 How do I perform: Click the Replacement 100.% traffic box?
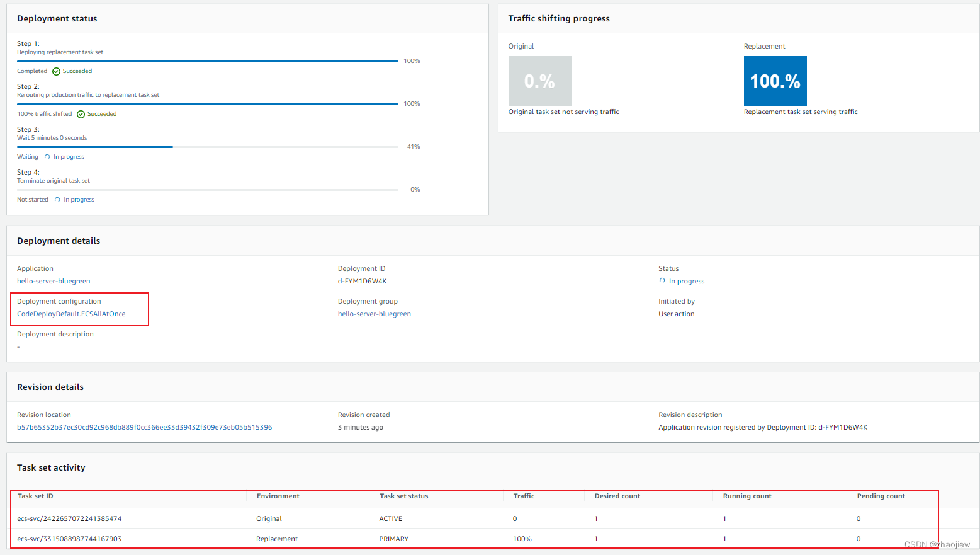coord(775,81)
